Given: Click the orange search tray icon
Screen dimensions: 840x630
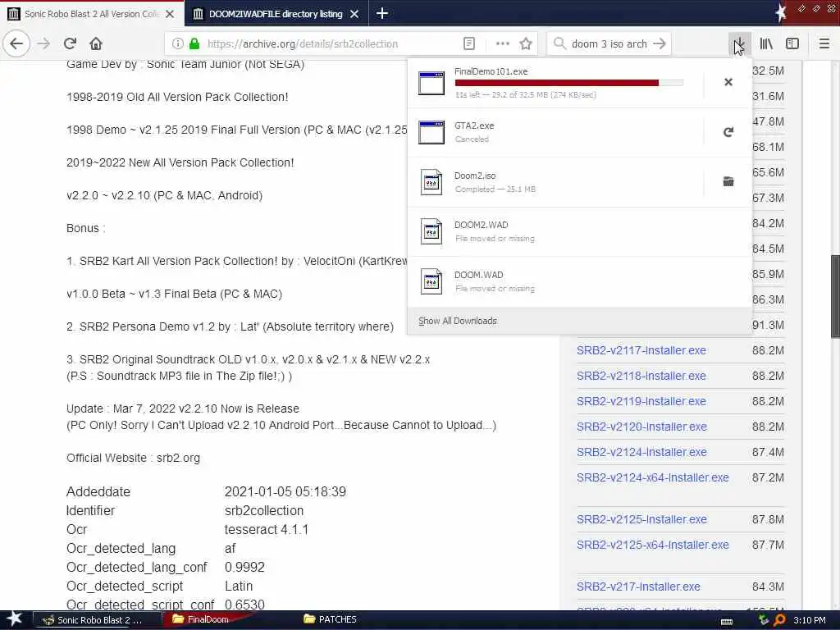Looking at the screenshot, I should (x=780, y=620).
